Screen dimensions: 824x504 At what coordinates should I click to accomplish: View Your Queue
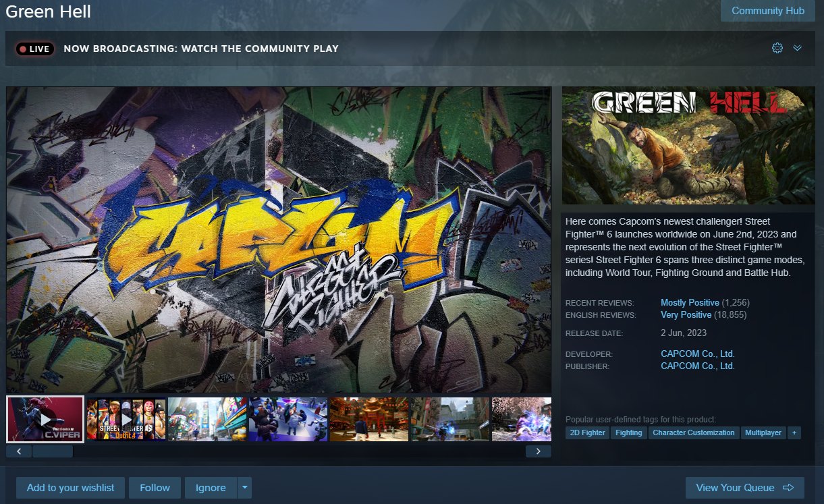(745, 488)
